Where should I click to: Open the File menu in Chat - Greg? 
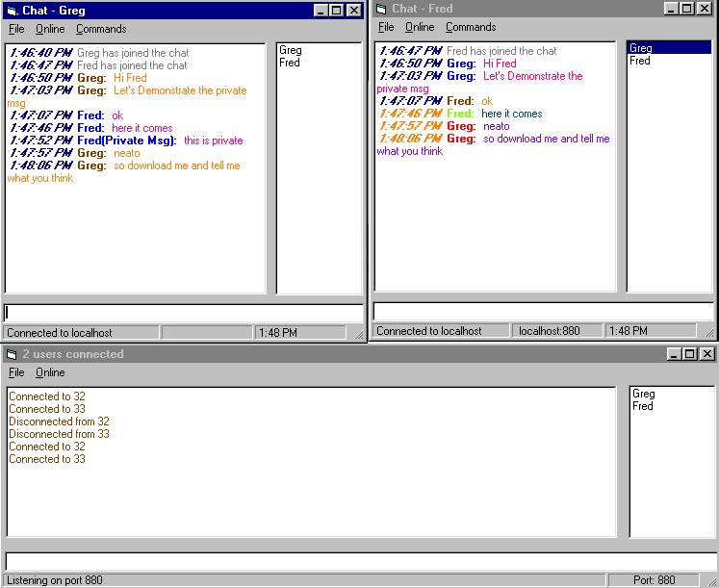(x=16, y=29)
